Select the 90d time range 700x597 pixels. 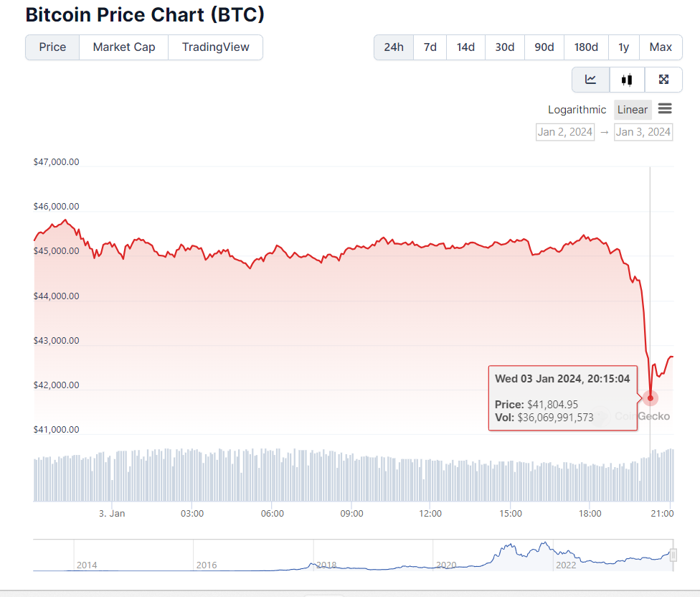pyautogui.click(x=544, y=47)
